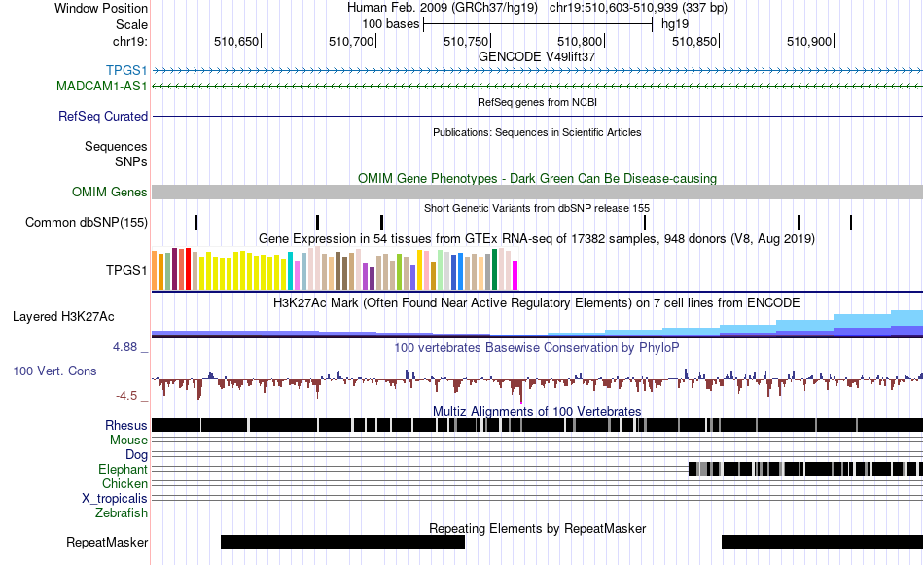
Task: Click the 4.88 PhyloP maximum value
Action: (x=124, y=347)
